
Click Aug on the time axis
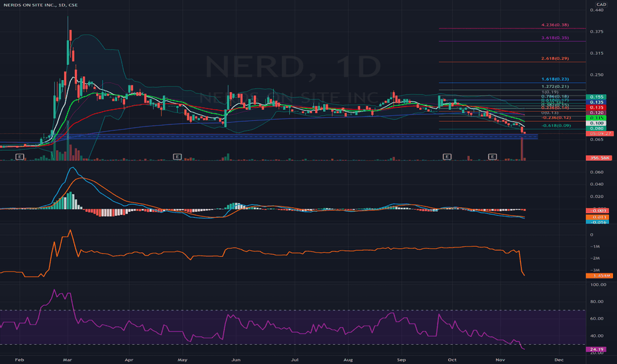pos(348,359)
